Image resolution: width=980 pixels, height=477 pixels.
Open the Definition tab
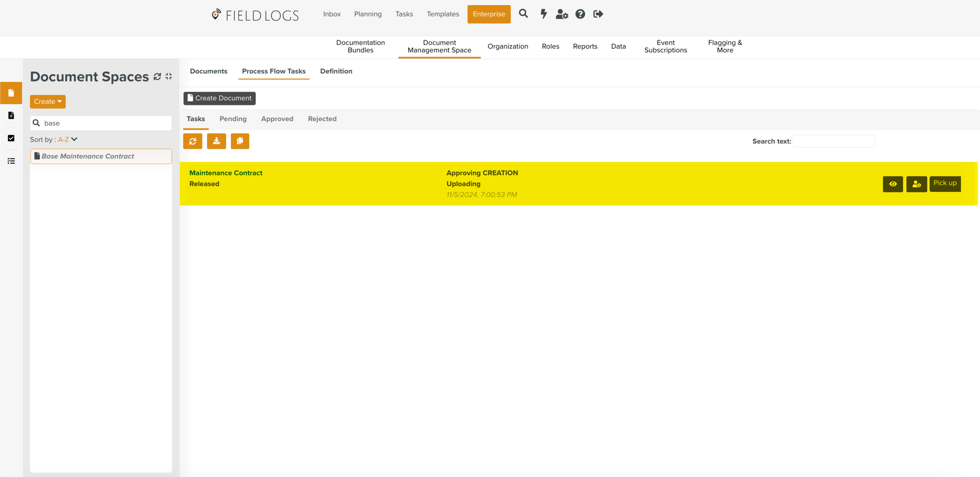tap(336, 71)
